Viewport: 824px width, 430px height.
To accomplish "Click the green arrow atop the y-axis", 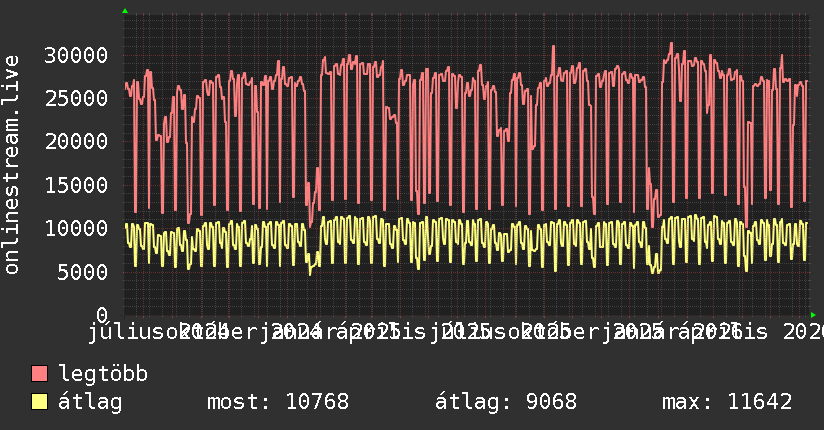I will [125, 11].
